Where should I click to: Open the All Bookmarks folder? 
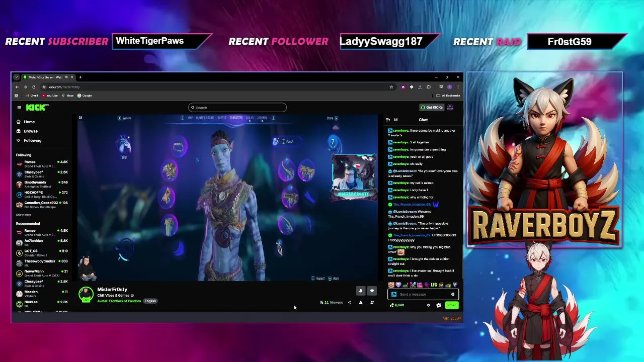449,96
